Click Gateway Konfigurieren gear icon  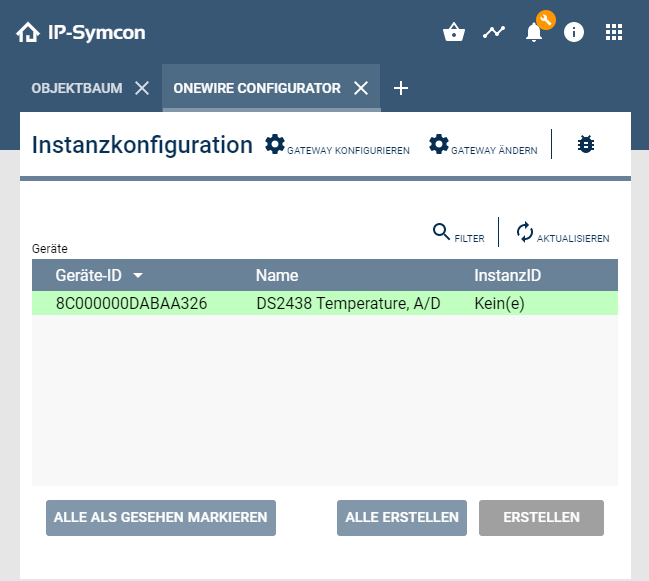(275, 145)
